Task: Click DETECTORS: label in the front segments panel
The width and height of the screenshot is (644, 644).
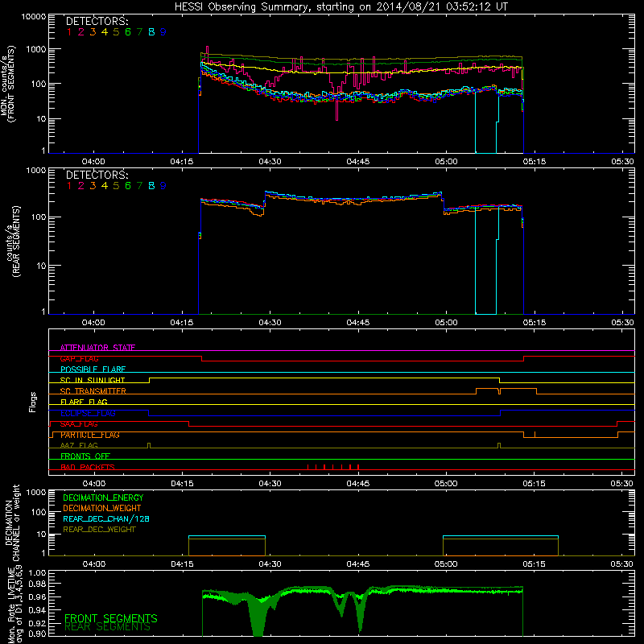Action: click(x=97, y=21)
